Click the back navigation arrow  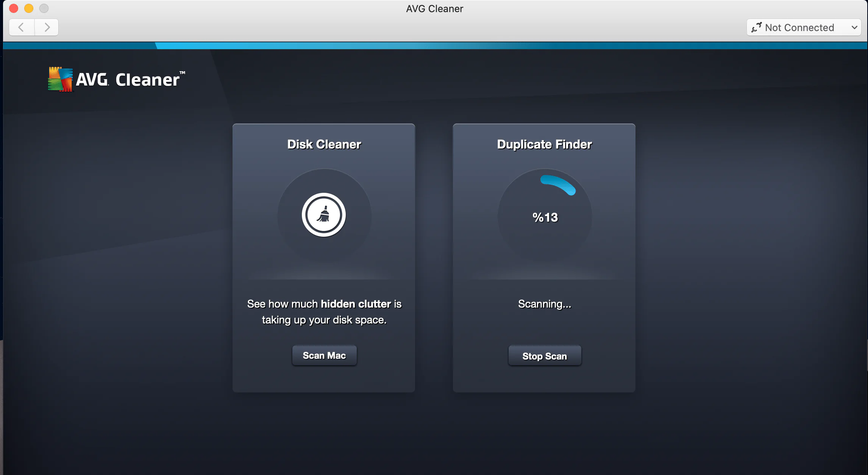click(22, 27)
